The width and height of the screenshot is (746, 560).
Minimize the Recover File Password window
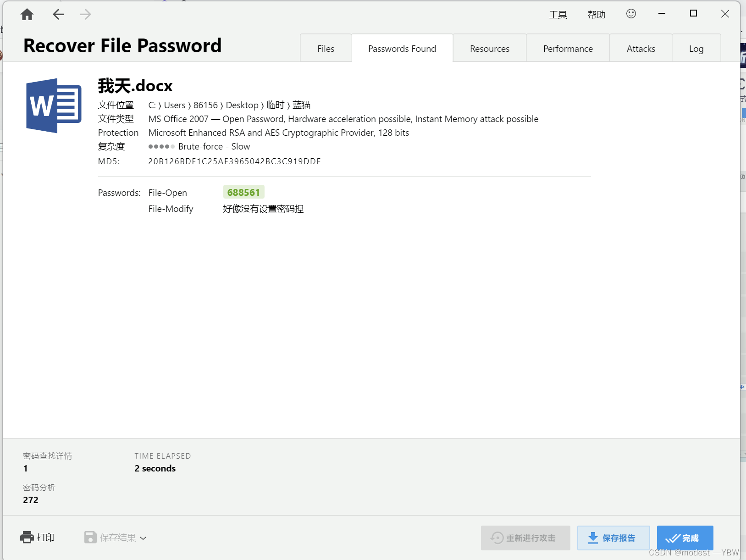(662, 14)
